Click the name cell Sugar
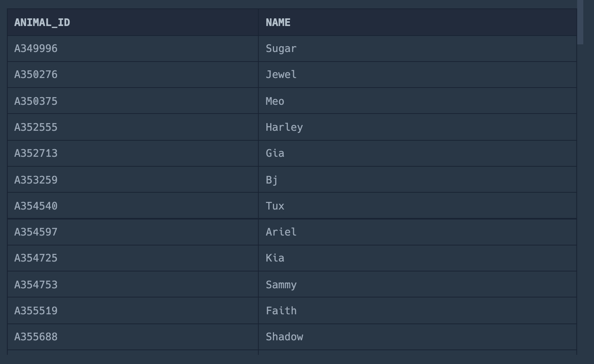This screenshot has width=594, height=364. coord(281,49)
